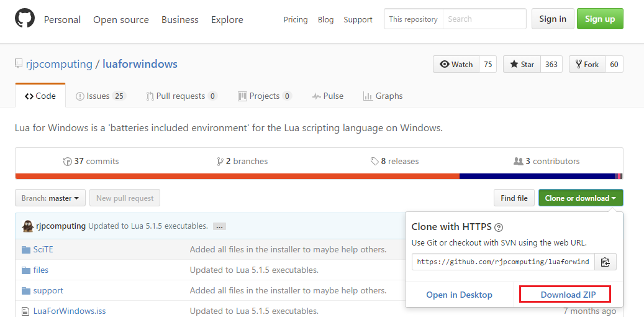This screenshot has height=317, width=644.
Task: Click the Sign in button
Action: [553, 19]
